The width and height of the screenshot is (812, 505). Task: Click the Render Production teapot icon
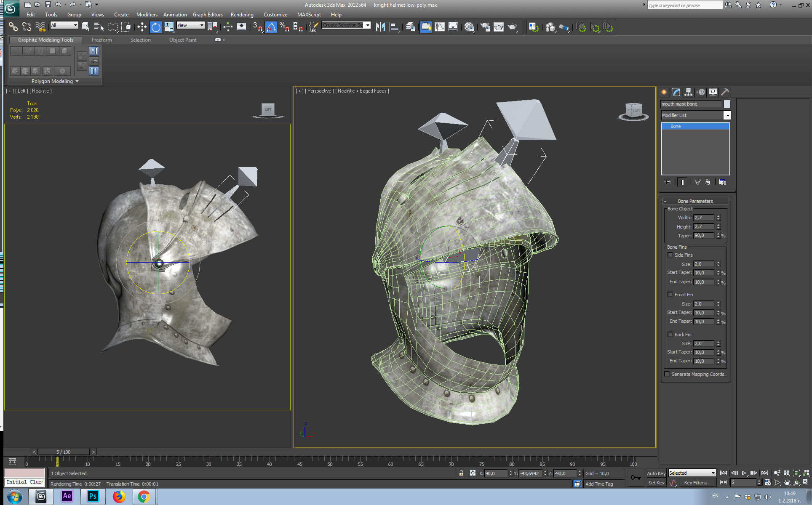(512, 27)
